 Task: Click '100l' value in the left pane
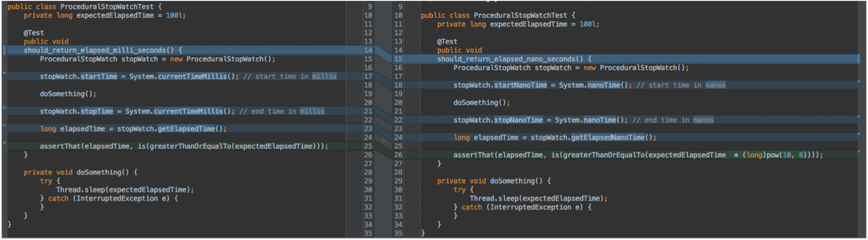[x=174, y=15]
